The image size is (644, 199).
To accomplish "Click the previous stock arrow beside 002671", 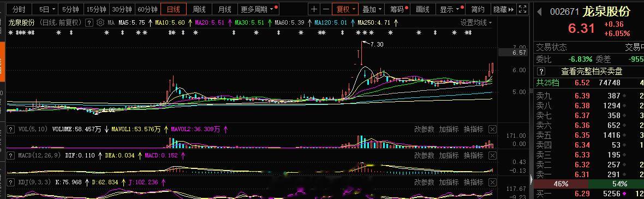I will (539, 11).
